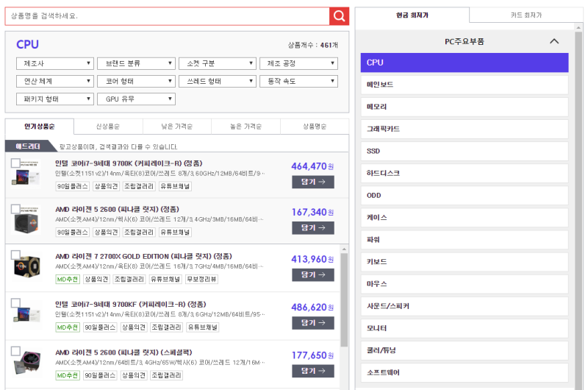Screen dimensions: 588x390
Task: Select 소프트웨어 category
Action: tap(465, 373)
